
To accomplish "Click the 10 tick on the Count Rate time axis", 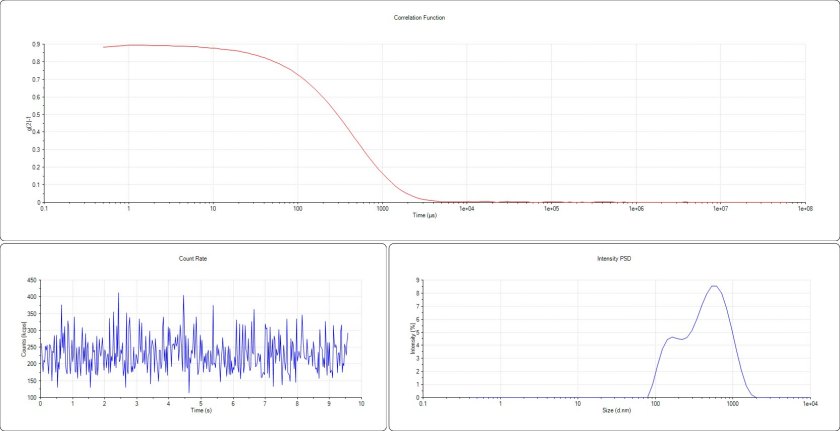I will click(361, 404).
